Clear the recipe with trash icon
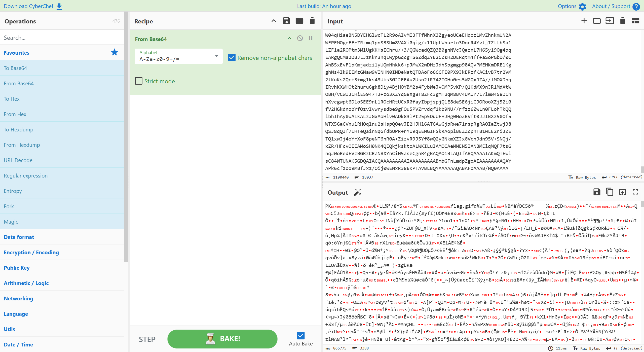This screenshot has height=352, width=644. [x=312, y=21]
